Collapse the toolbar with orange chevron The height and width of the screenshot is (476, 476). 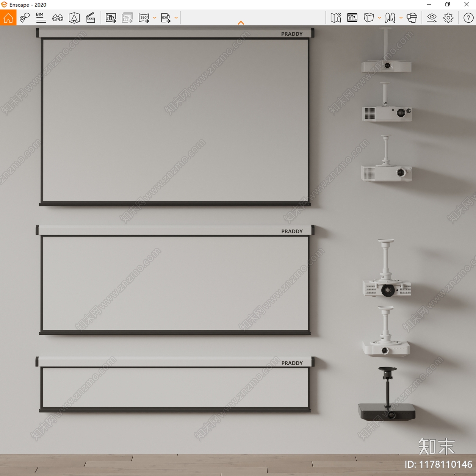241,23
